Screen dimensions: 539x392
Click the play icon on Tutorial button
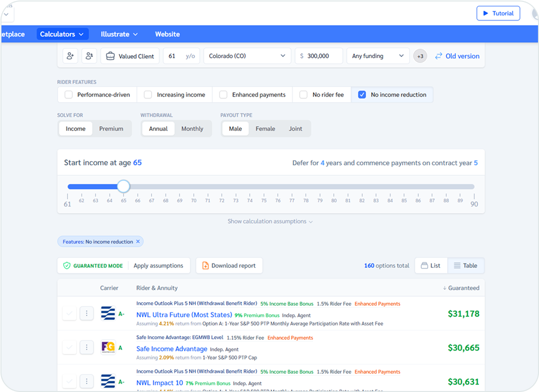[x=486, y=13]
